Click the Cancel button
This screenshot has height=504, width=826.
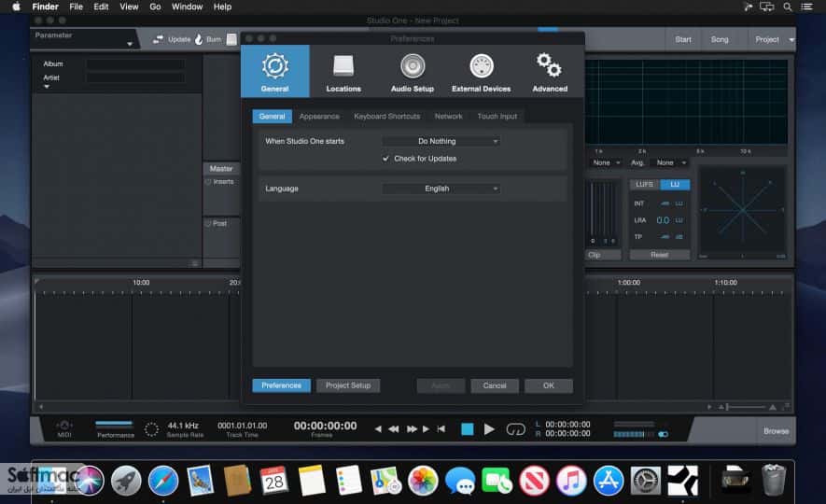point(495,386)
